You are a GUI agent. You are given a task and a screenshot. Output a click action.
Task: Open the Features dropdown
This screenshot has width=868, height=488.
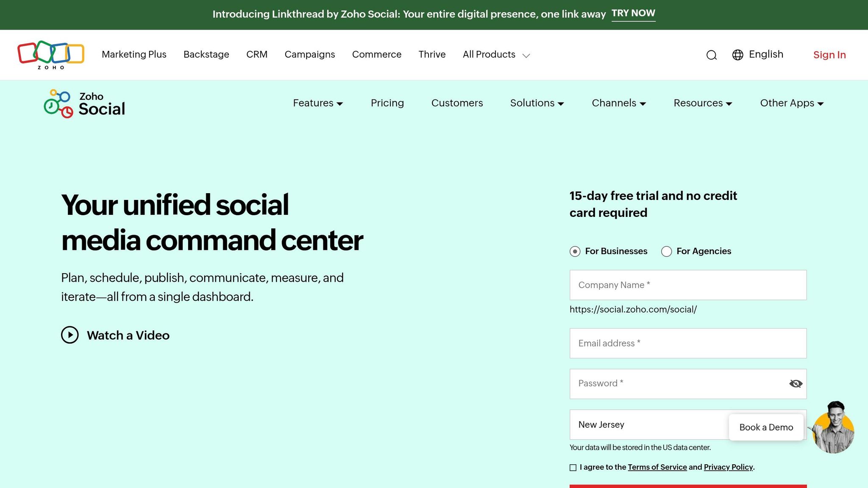(x=317, y=103)
